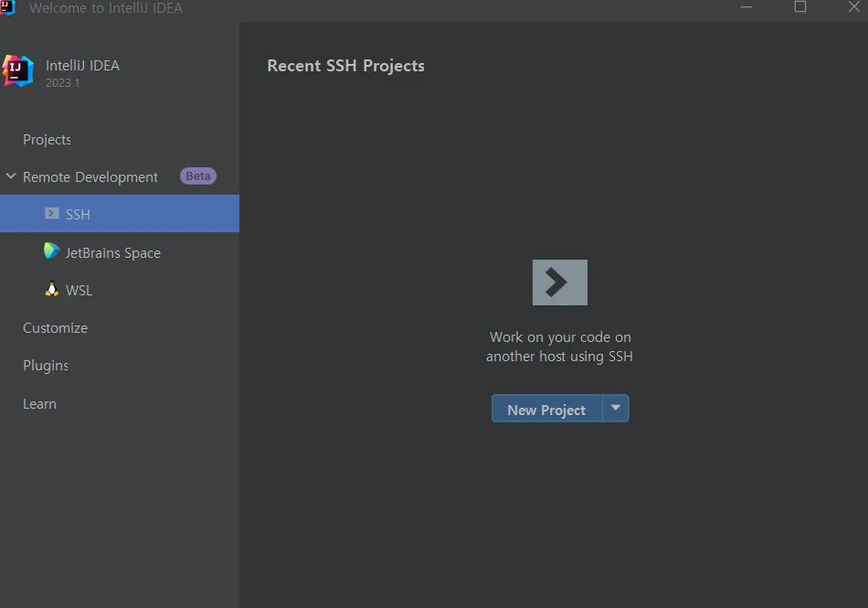
Task: Click the IntelliJ IDEA logo in sidebar
Action: point(17,71)
